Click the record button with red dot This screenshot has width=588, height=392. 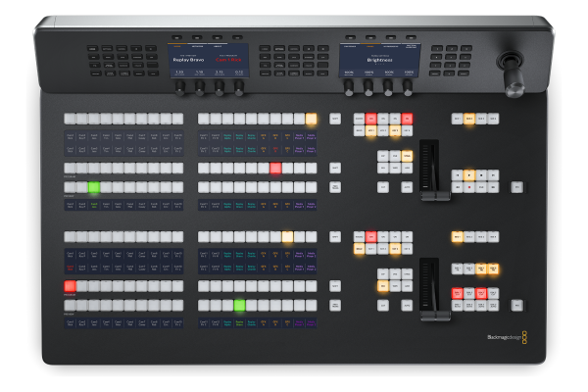click(468, 187)
